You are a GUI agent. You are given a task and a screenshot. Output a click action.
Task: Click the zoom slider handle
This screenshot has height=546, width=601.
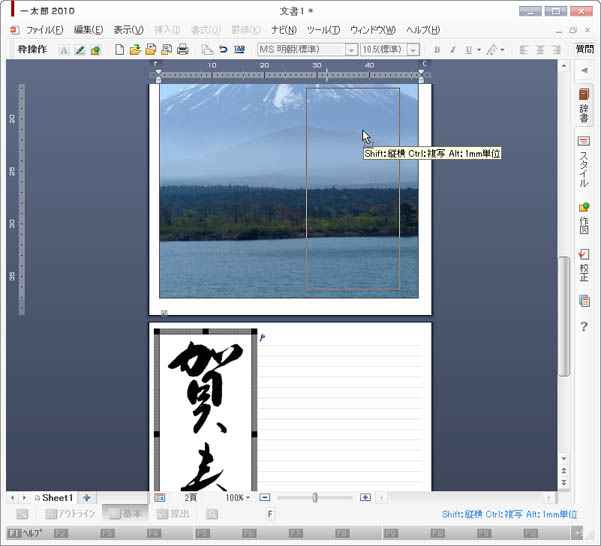click(x=315, y=497)
